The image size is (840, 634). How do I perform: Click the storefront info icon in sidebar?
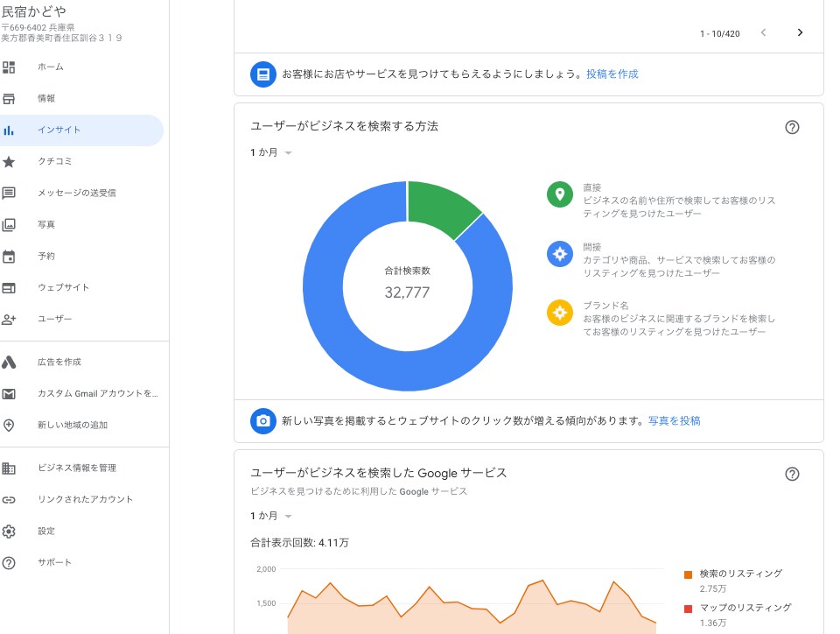[x=9, y=99]
